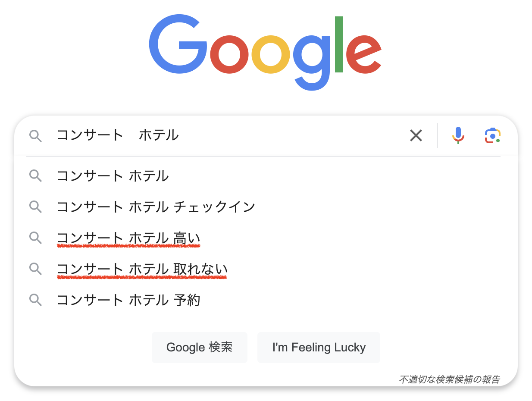The width and height of the screenshot is (532, 401).
Task: Click the clear search X icon
Action: (x=416, y=136)
